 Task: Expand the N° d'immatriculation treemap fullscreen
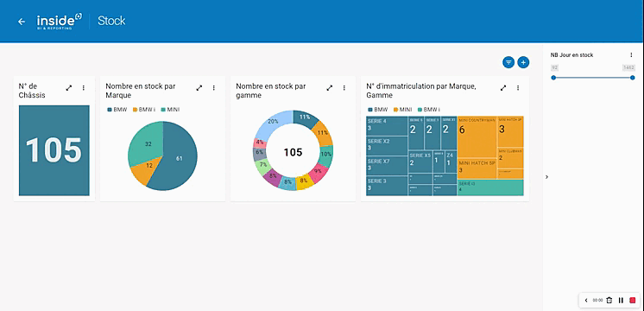point(503,87)
